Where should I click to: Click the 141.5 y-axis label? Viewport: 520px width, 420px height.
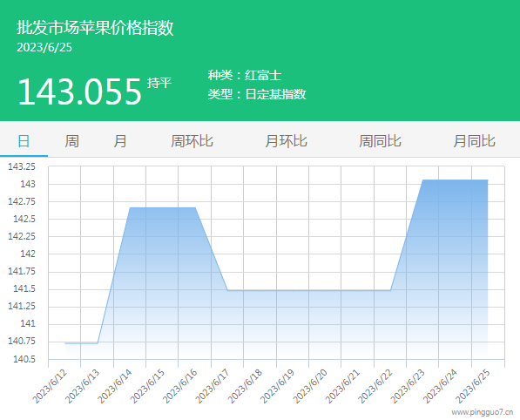tap(24, 289)
